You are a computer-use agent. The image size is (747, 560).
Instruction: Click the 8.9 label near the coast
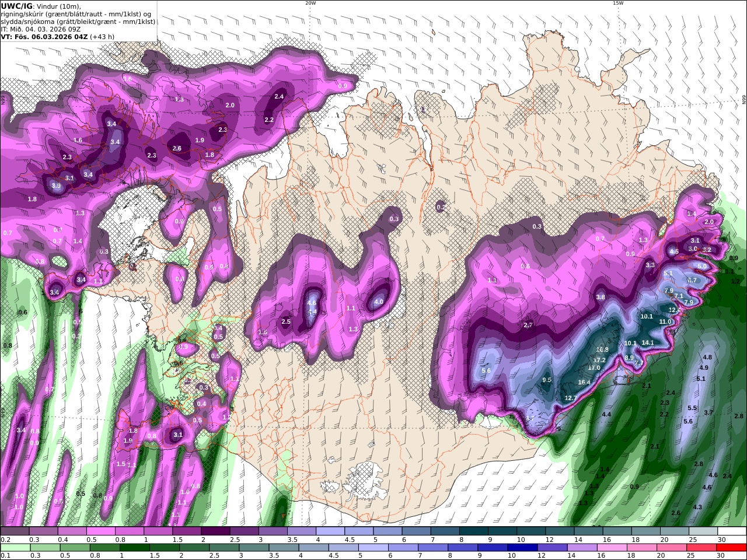629,358
